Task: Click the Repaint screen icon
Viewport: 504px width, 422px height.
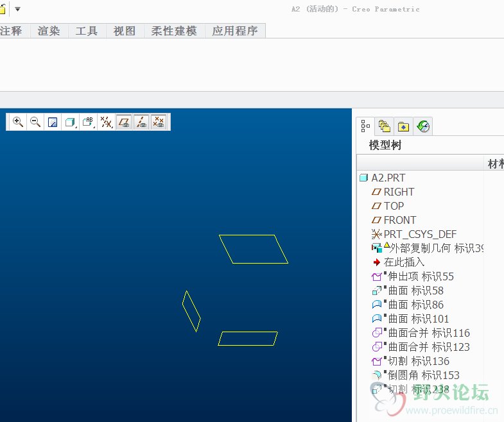Action: [53, 122]
